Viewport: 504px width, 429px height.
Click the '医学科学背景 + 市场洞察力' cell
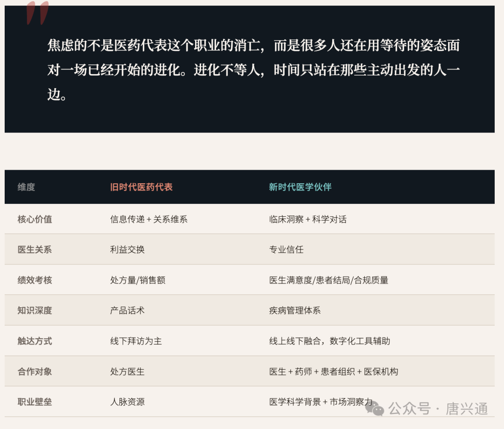pyautogui.click(x=321, y=401)
